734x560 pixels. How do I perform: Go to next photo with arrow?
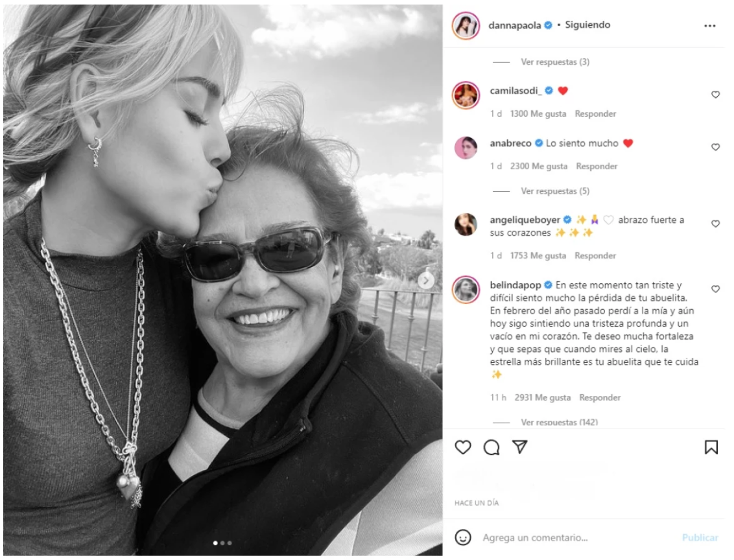(x=426, y=280)
